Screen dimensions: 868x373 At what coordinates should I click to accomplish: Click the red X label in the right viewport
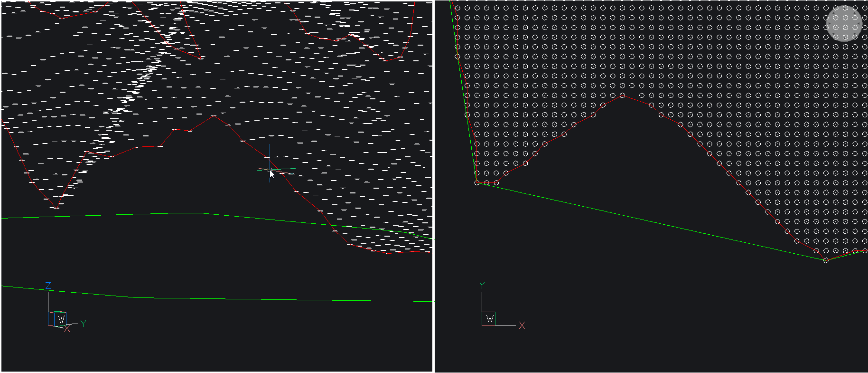coord(522,325)
